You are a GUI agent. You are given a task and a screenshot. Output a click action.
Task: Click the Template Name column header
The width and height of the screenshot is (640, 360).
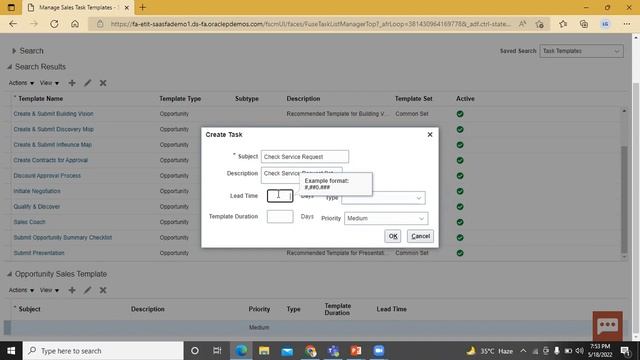point(40,99)
